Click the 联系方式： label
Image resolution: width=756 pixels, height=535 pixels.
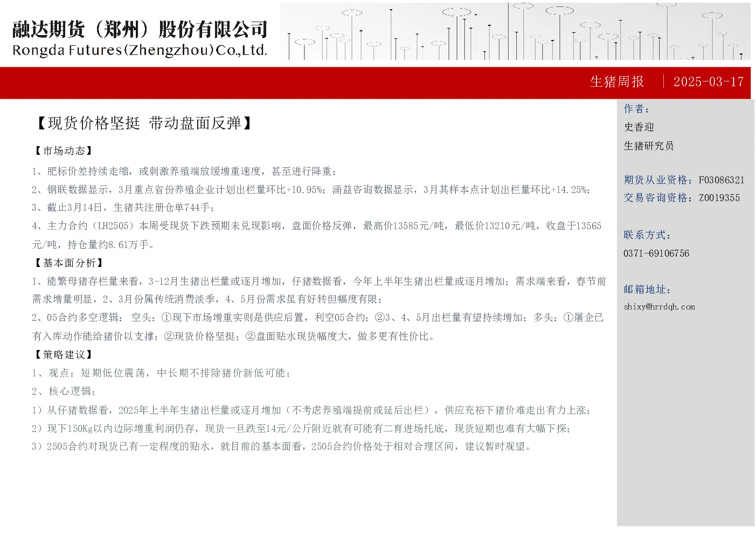(647, 235)
